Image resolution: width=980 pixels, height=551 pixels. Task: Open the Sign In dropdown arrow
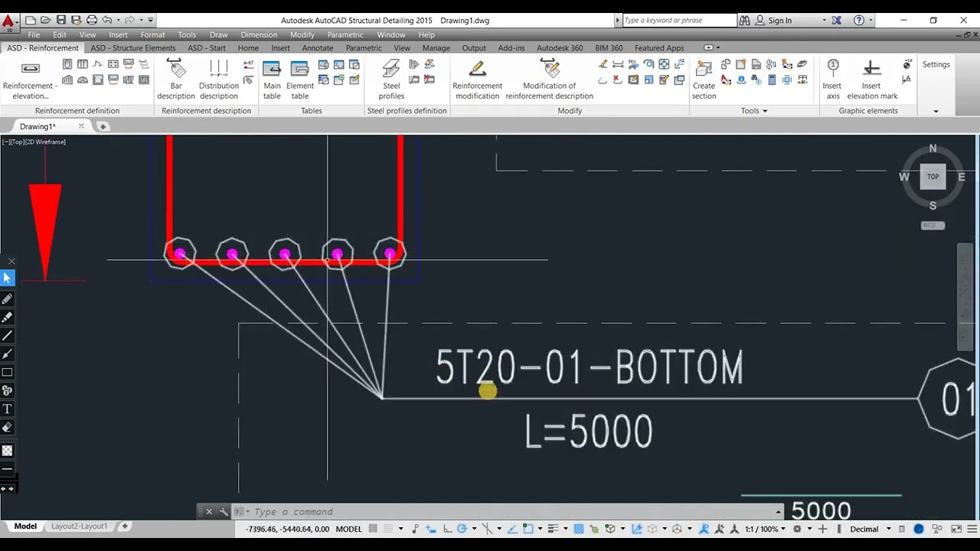824,21
